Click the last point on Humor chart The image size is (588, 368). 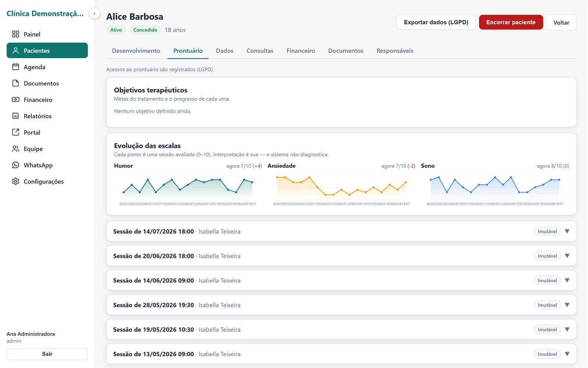pos(252,182)
